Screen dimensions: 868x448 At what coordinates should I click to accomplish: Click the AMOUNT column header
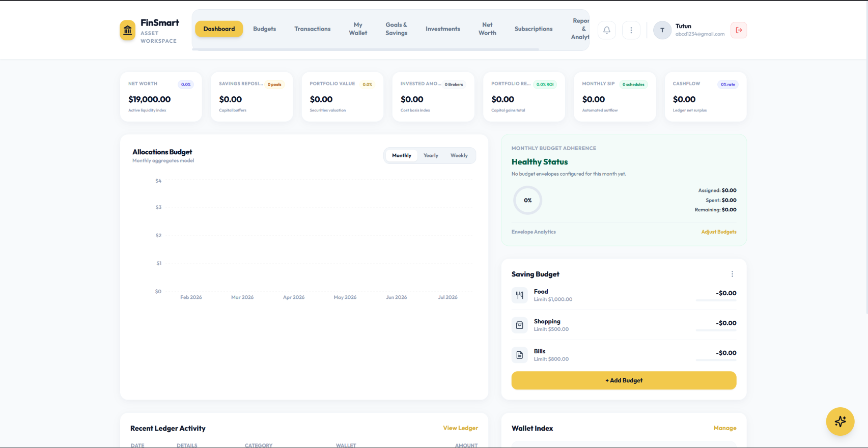pyautogui.click(x=466, y=445)
